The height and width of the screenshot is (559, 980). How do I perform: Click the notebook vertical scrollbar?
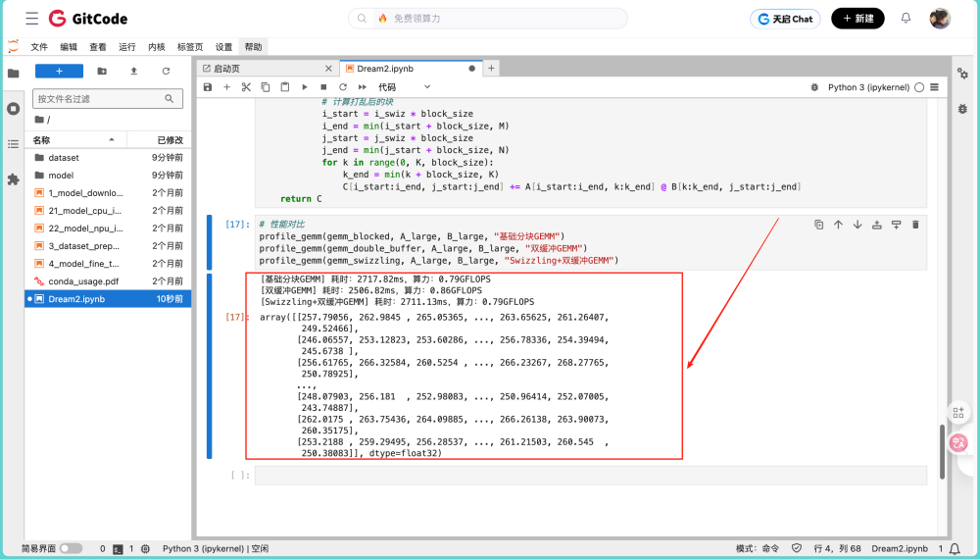click(x=943, y=451)
